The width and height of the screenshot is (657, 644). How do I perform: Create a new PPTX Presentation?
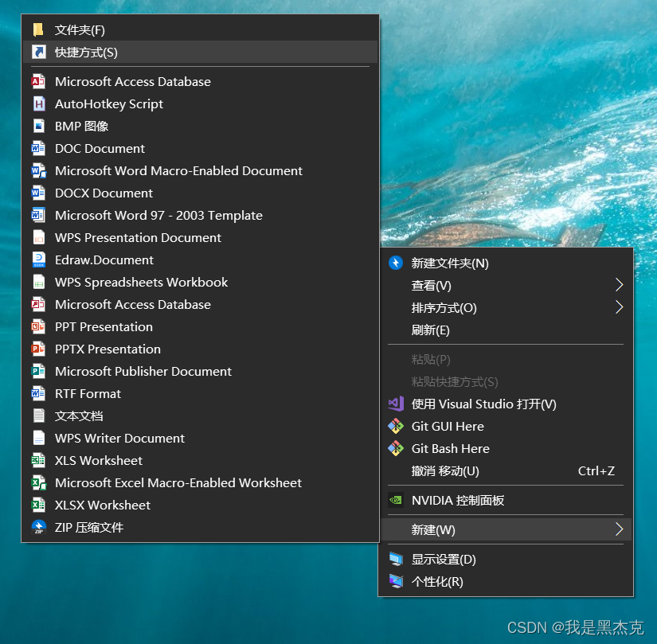200,349
